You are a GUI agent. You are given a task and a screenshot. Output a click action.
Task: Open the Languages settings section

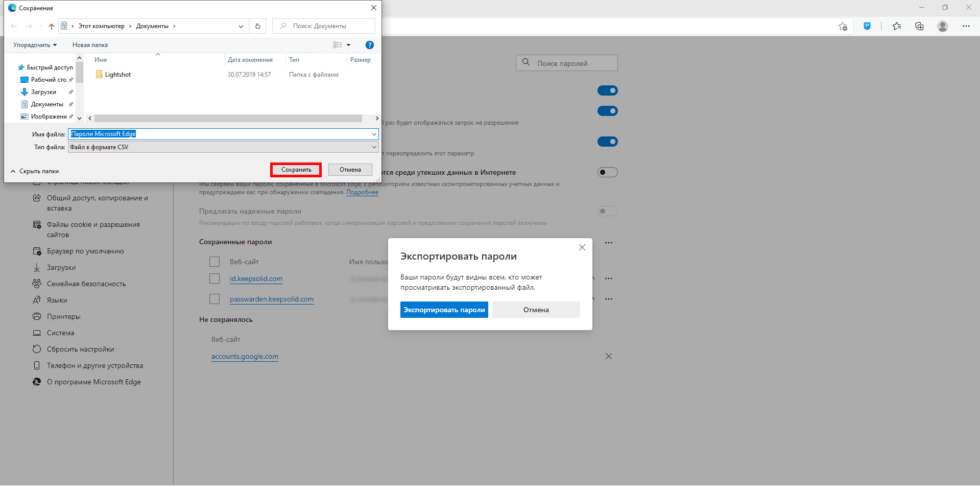(x=57, y=300)
